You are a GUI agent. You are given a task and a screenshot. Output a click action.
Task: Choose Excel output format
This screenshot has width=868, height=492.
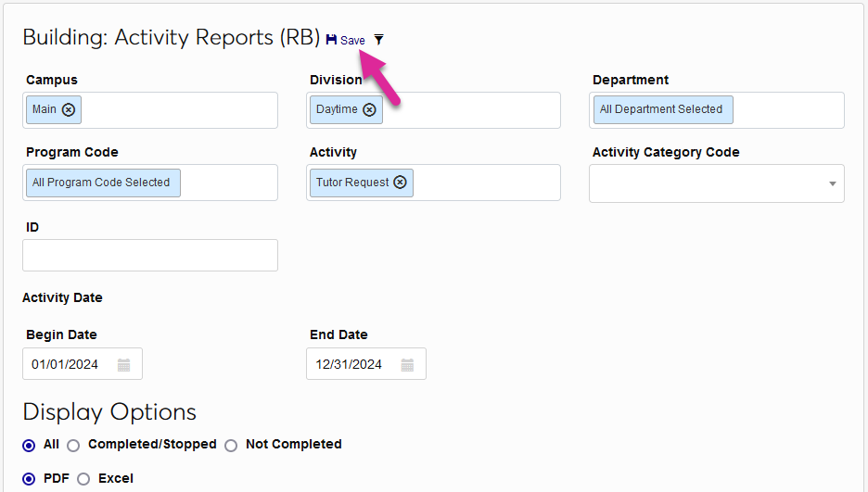83,479
